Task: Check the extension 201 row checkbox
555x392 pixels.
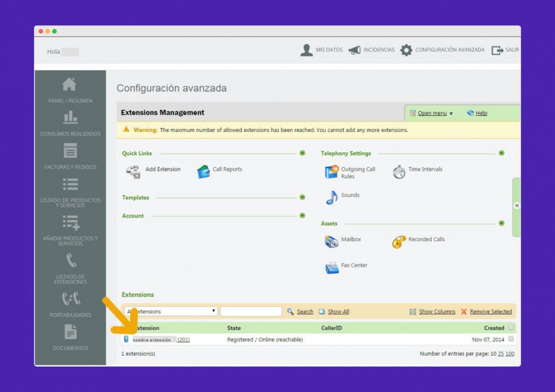Action: click(511, 339)
